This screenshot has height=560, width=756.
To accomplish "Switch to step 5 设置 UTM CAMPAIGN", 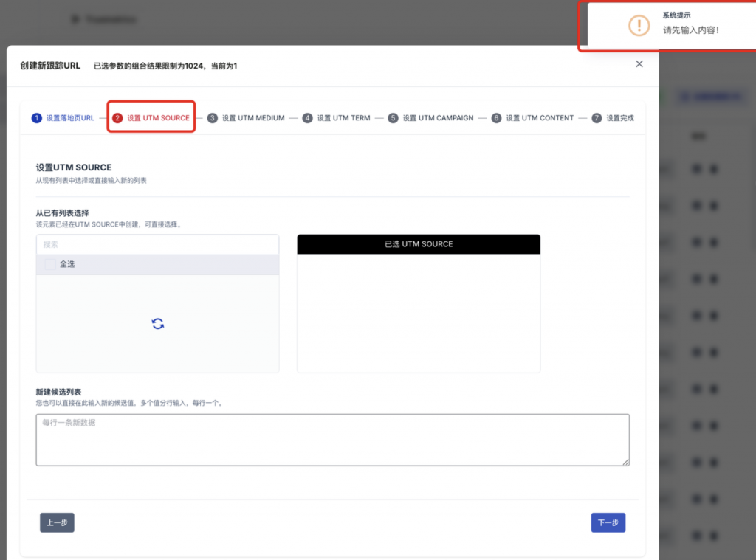I will pyautogui.click(x=431, y=118).
